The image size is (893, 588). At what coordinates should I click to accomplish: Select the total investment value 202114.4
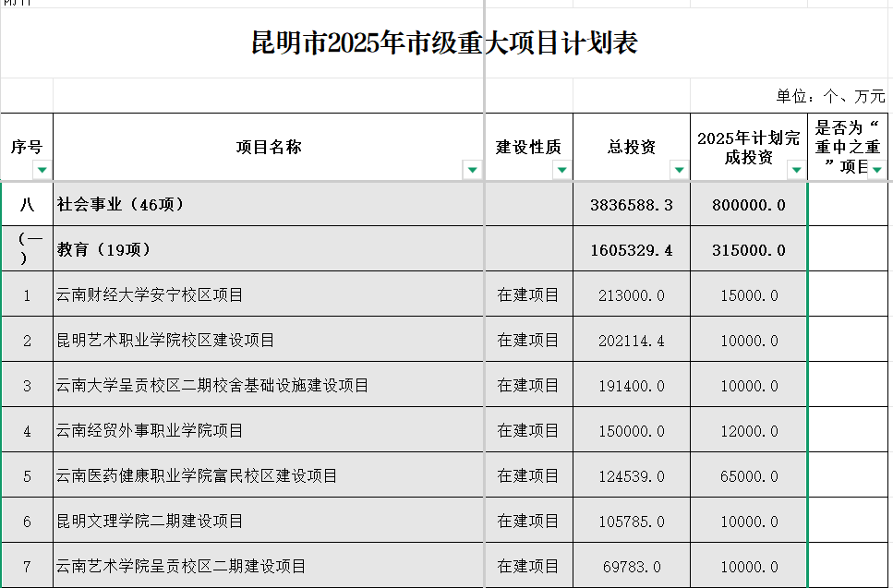point(632,341)
